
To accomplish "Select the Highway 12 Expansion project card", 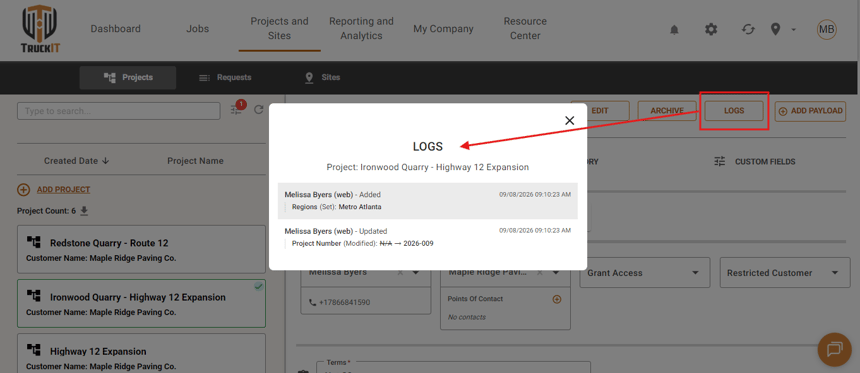I will point(141,353).
